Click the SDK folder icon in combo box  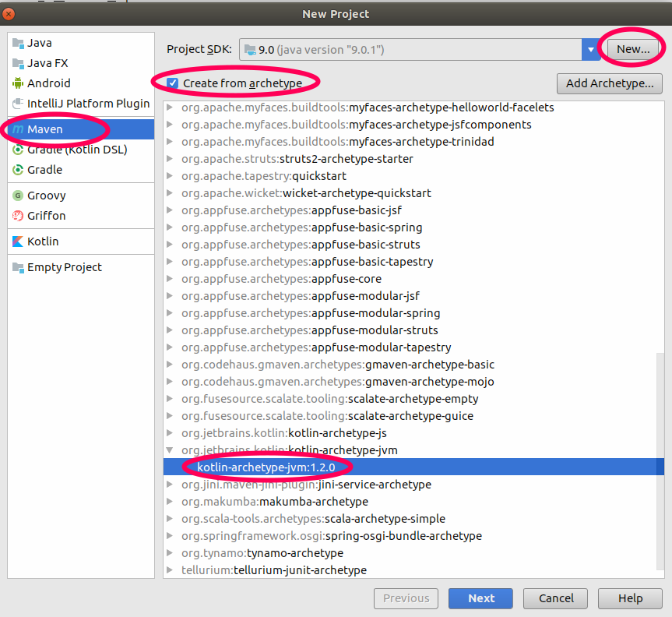click(250, 50)
